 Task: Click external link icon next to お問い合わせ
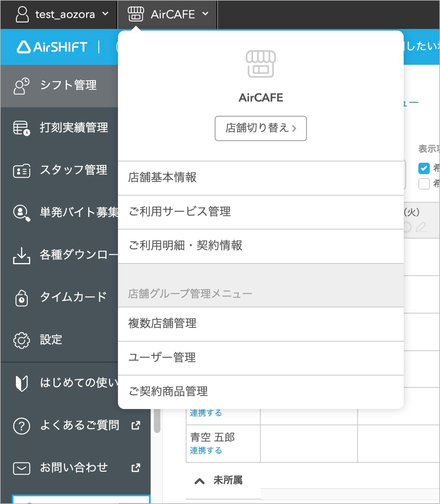136,468
